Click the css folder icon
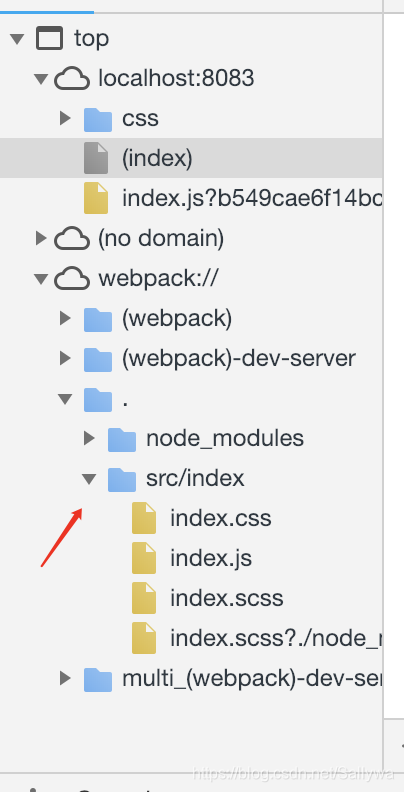This screenshot has width=404, height=792. (x=97, y=119)
